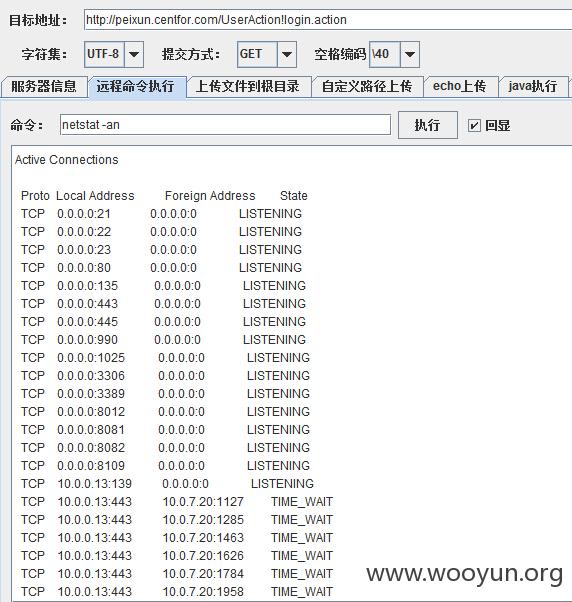
Task: Select the 0.0.0.0:8109 local address
Action: (x=91, y=466)
